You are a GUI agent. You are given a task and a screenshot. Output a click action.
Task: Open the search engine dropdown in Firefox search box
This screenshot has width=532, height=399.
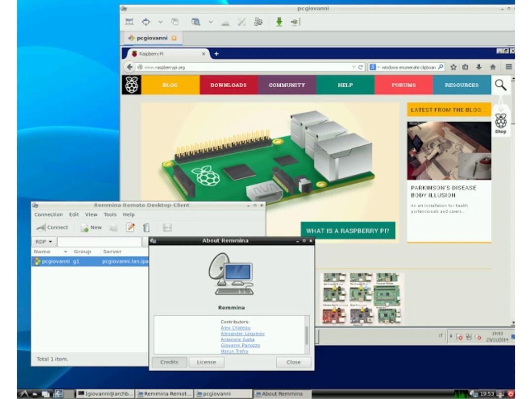[373, 67]
